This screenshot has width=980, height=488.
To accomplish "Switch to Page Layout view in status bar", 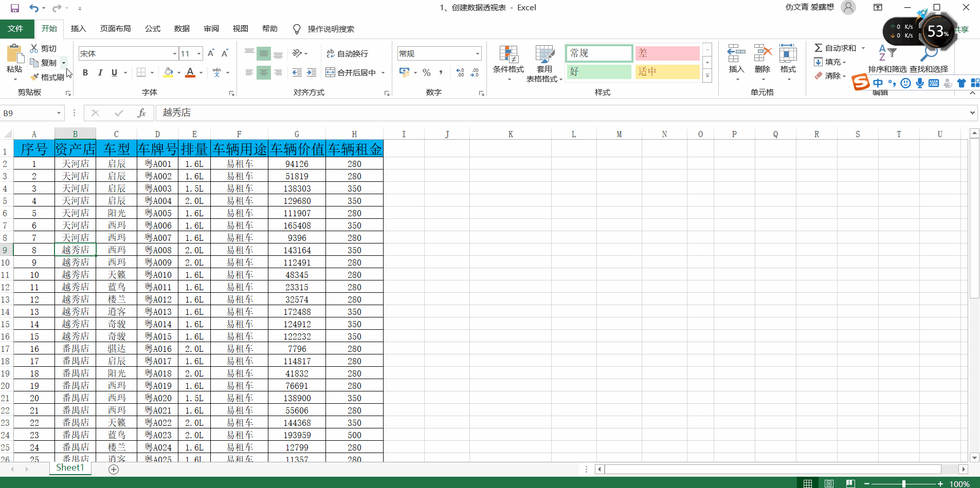I will [829, 483].
